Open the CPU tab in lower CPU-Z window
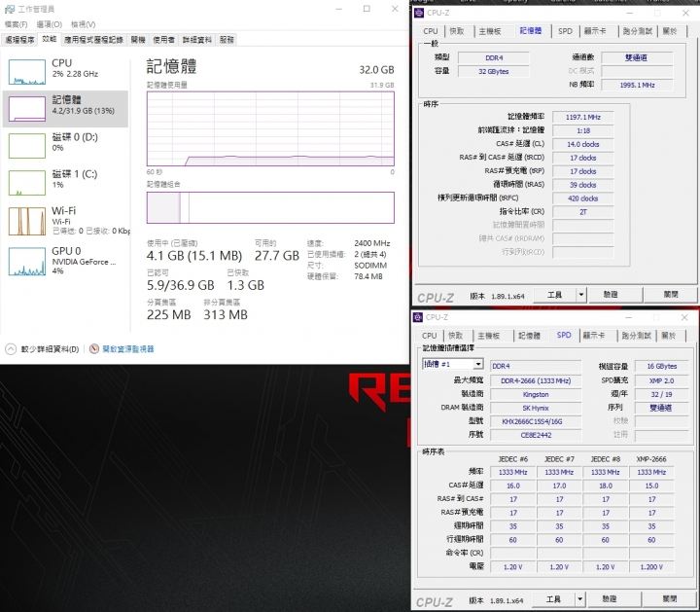The image size is (700, 612). click(x=429, y=336)
